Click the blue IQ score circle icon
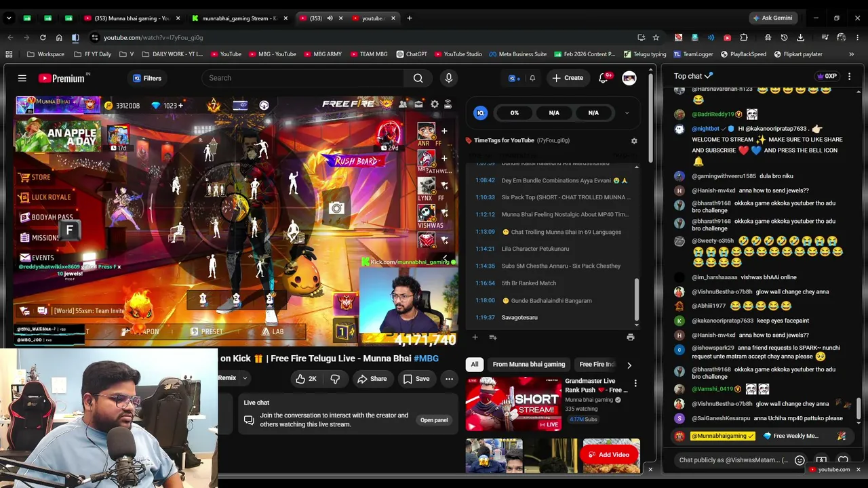The height and width of the screenshot is (488, 868). (x=481, y=113)
